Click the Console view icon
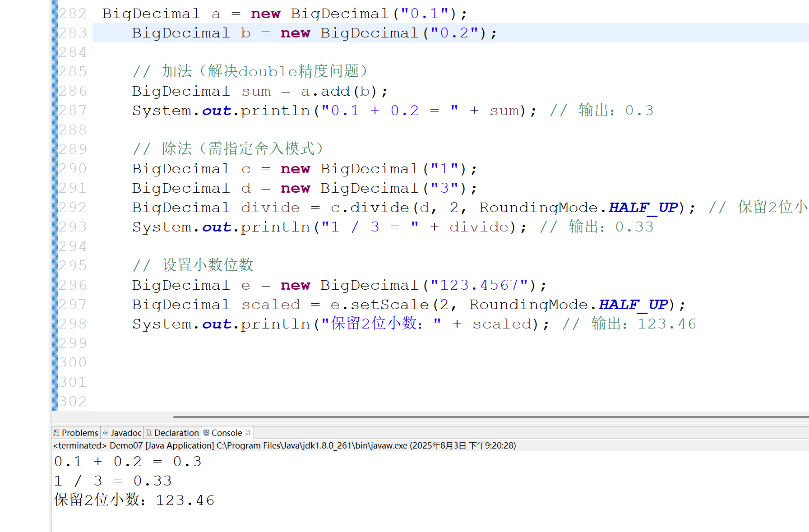The width and height of the screenshot is (809, 532). (207, 432)
